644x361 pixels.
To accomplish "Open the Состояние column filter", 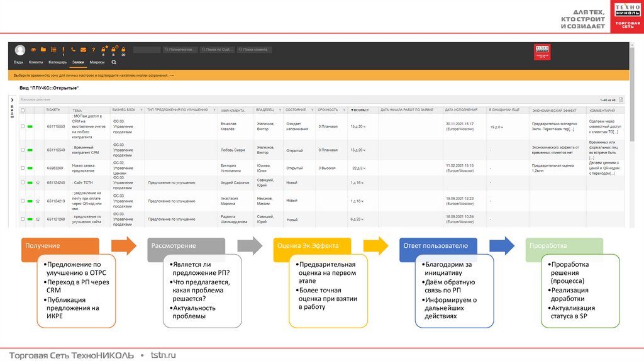I will [312, 110].
